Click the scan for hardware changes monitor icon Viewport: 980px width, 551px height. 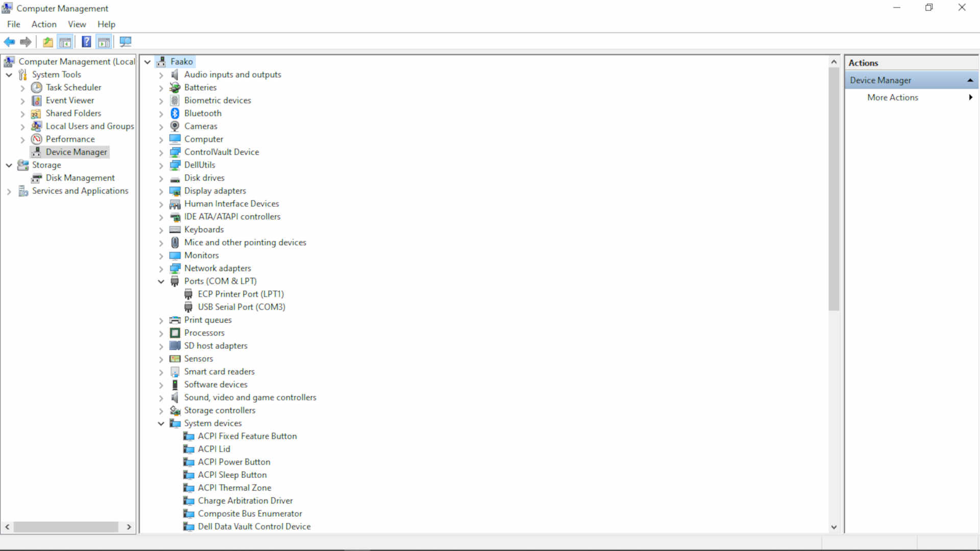point(126,42)
